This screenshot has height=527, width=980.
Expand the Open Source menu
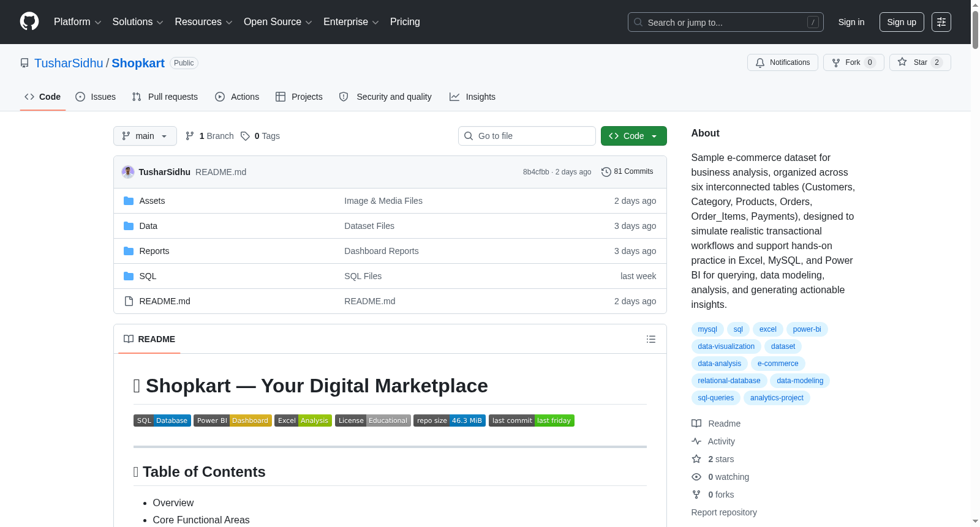pyautogui.click(x=278, y=22)
